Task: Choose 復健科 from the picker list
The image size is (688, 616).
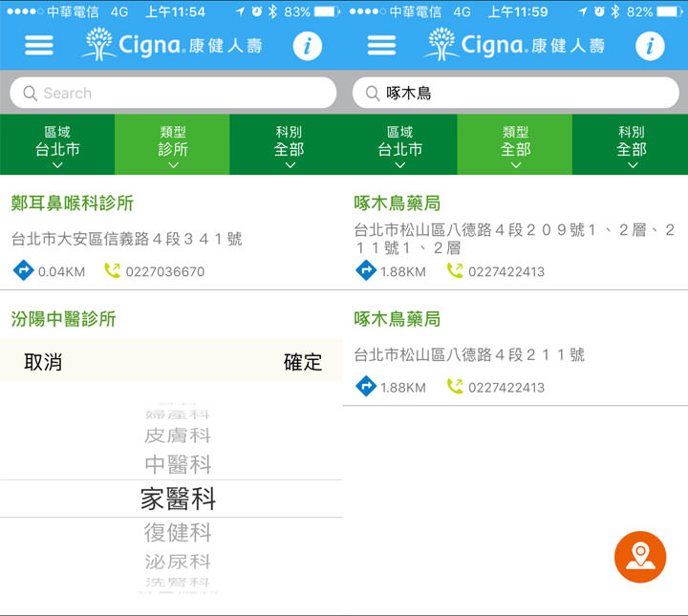Action: tap(178, 532)
